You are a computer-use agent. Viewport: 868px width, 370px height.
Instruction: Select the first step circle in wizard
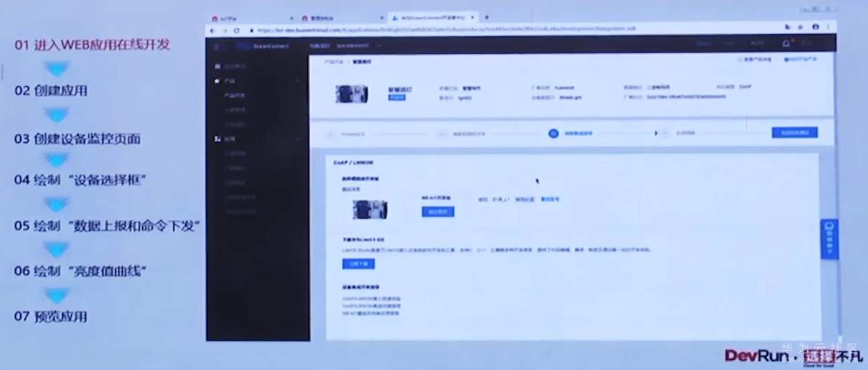(x=330, y=133)
